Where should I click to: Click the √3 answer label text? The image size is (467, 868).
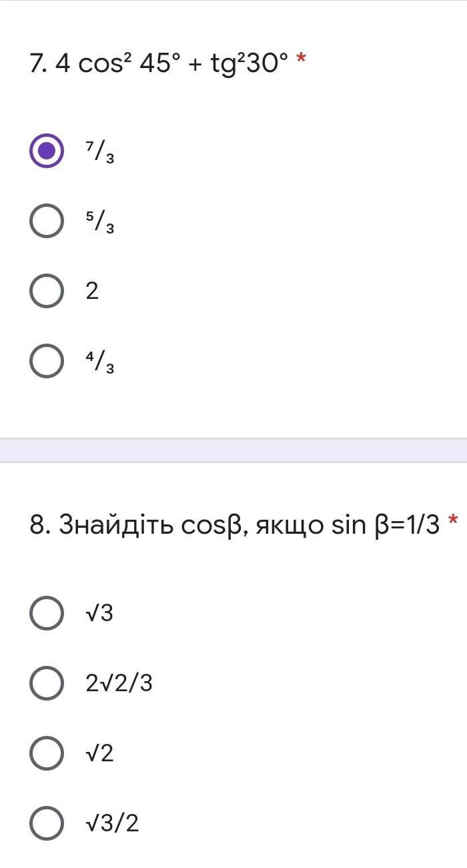[99, 613]
